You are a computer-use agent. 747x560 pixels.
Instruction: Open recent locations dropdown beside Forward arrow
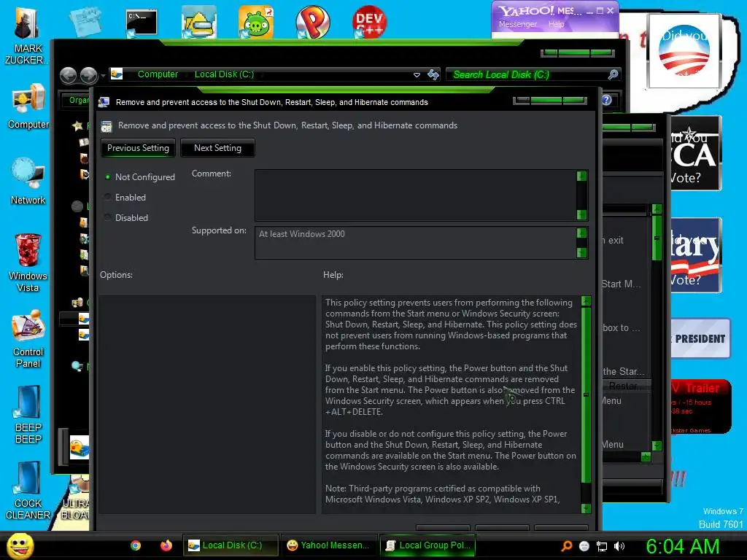pyautogui.click(x=103, y=75)
